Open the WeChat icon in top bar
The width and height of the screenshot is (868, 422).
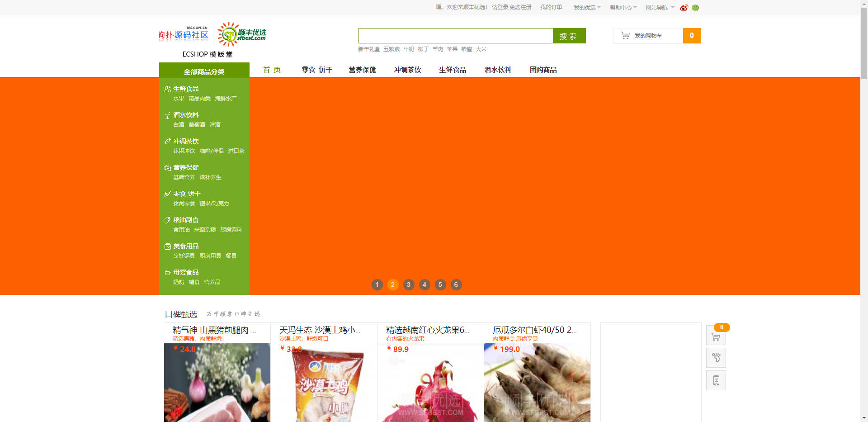click(695, 8)
